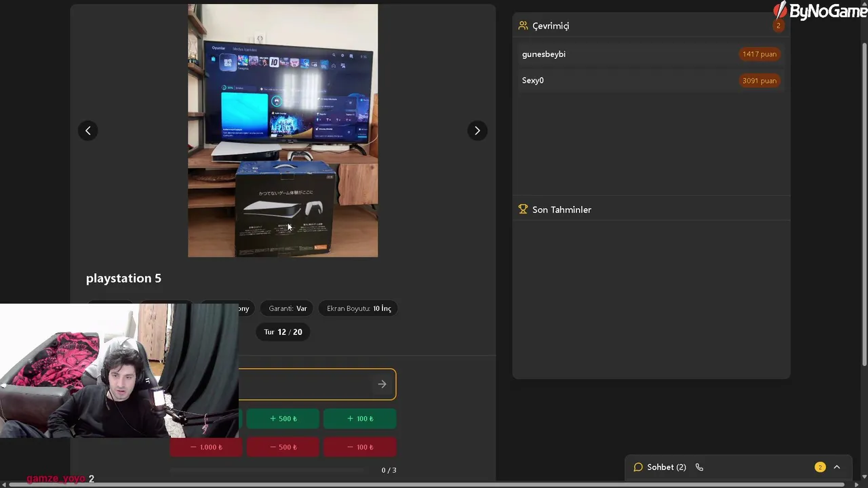The height and width of the screenshot is (488, 868).
Task: Expand the Sohbet chat panel chevron
Action: click(837, 467)
